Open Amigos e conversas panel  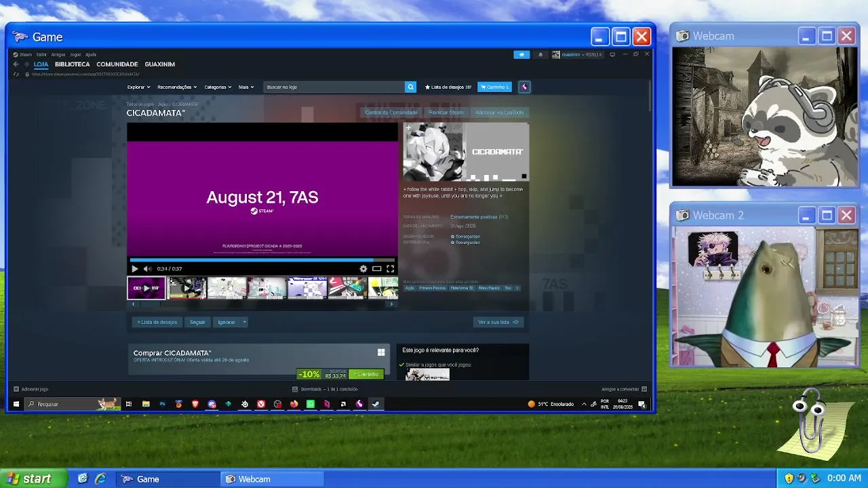tap(624, 389)
